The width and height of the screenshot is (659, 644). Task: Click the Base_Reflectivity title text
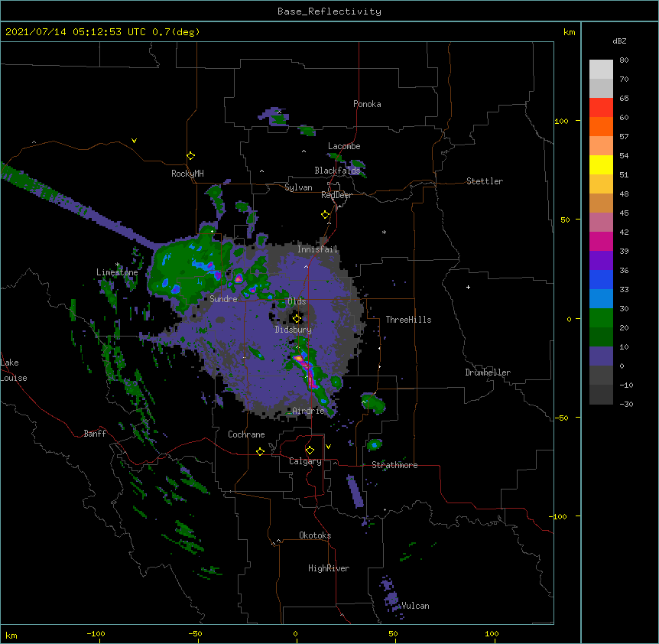click(329, 11)
